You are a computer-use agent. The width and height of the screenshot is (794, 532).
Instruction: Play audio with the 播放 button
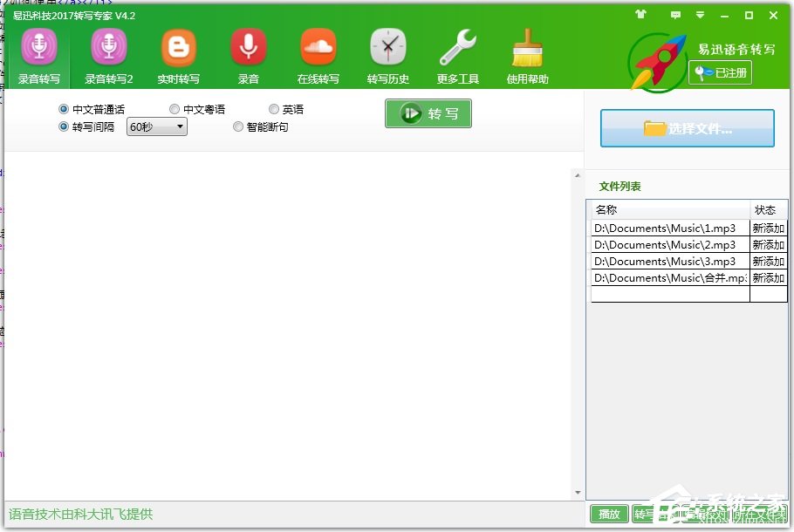(x=608, y=515)
